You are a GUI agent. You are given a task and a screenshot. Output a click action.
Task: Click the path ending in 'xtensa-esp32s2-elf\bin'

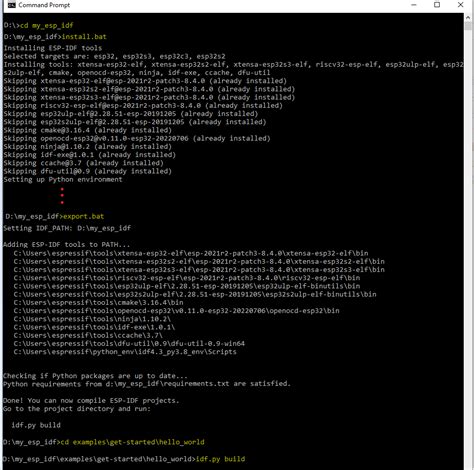[x=199, y=261]
